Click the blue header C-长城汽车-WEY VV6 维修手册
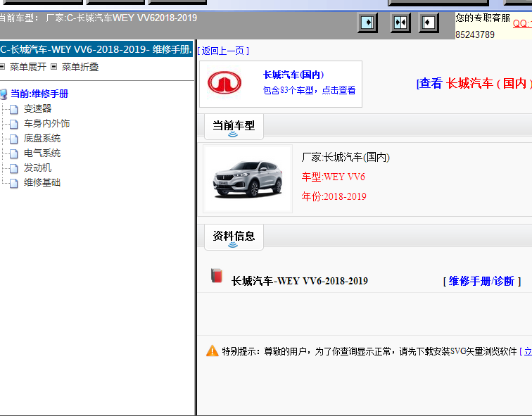 [x=96, y=49]
